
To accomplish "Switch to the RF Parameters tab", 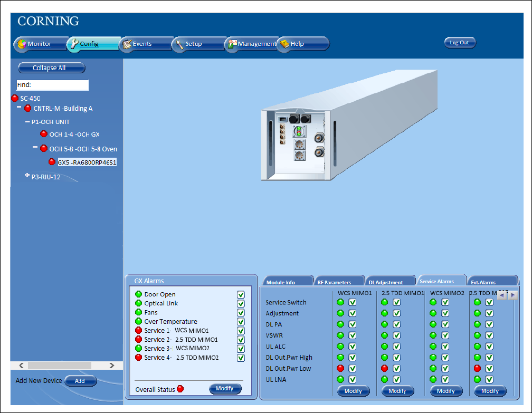I will point(339,282).
